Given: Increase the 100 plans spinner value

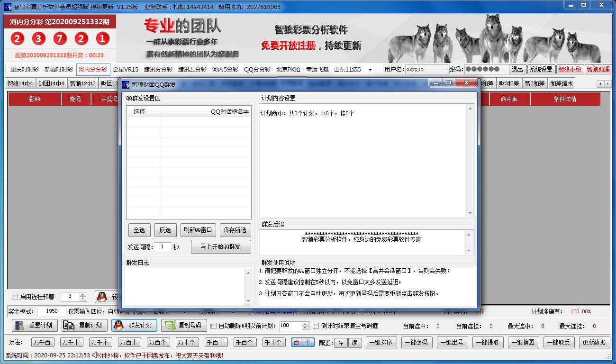Looking at the screenshot, I should [305, 324].
